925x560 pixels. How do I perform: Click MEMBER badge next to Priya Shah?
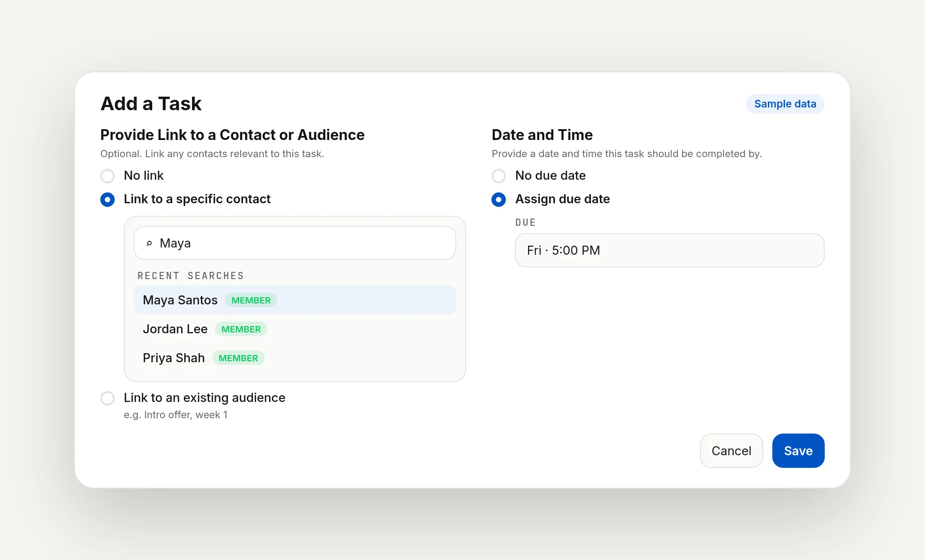(238, 358)
